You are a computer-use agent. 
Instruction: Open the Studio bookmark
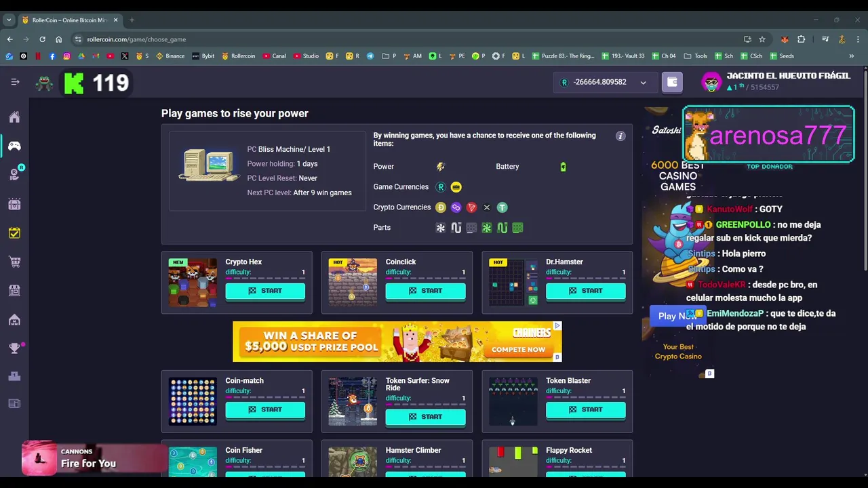306,56
